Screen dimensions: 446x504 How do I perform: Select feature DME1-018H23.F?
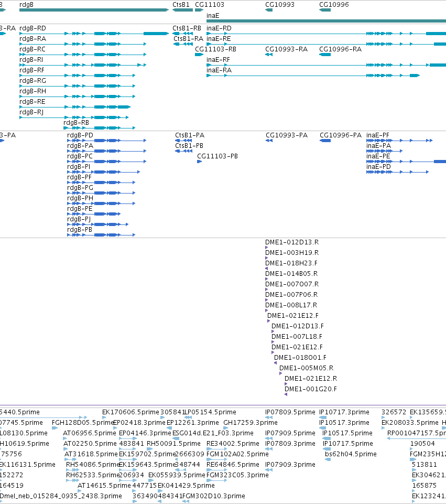[x=291, y=263]
